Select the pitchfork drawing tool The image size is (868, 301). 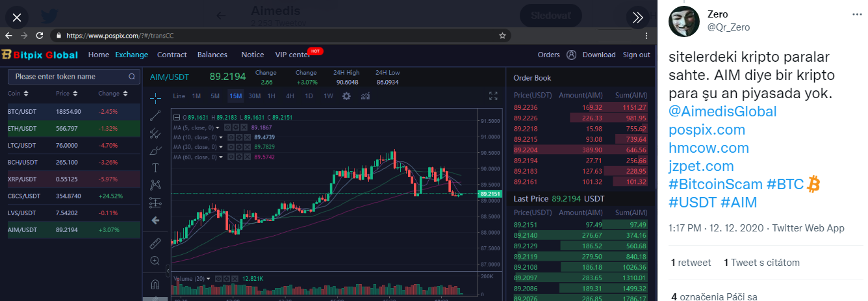[x=155, y=133]
